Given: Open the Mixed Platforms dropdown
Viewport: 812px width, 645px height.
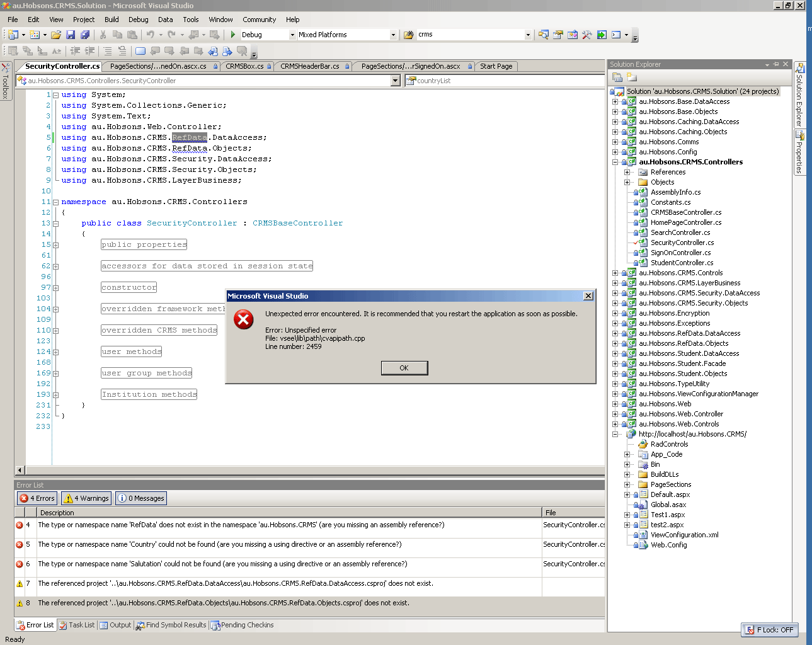Looking at the screenshot, I should [x=394, y=35].
